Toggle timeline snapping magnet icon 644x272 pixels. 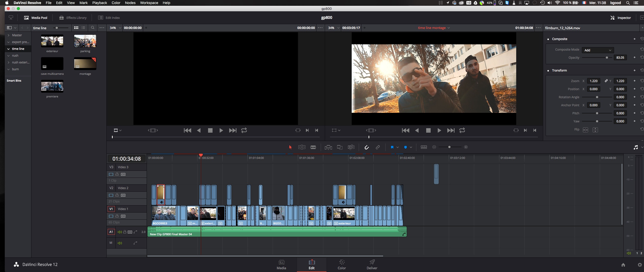(x=367, y=147)
